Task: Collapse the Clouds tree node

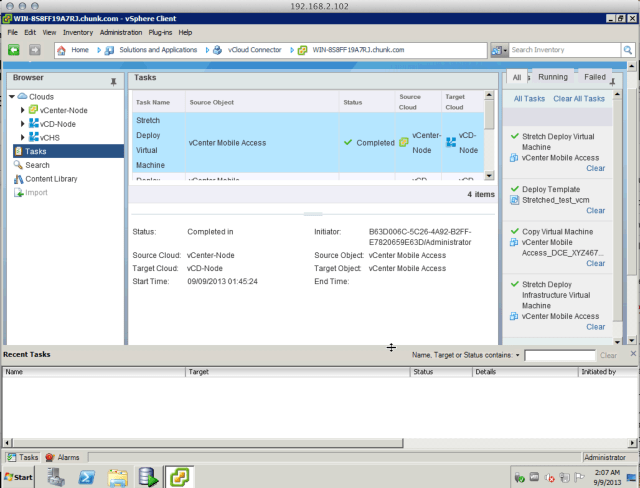Action: (12, 97)
